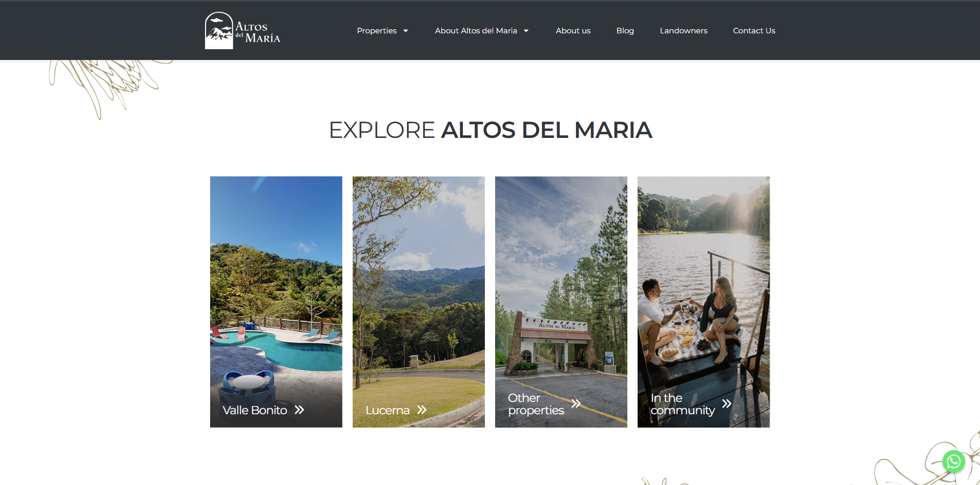Select the Valle Bonito pool image card
The width and height of the screenshot is (980, 485).
point(276,302)
